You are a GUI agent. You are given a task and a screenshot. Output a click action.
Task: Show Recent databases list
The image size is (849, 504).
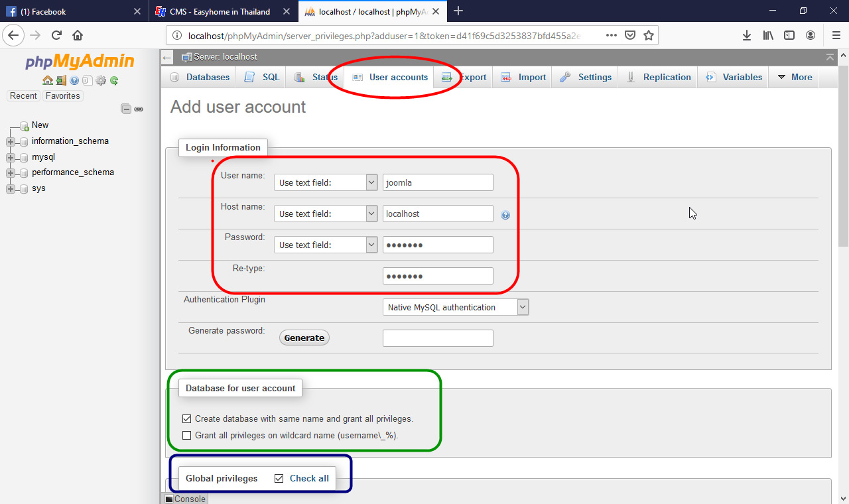click(23, 95)
